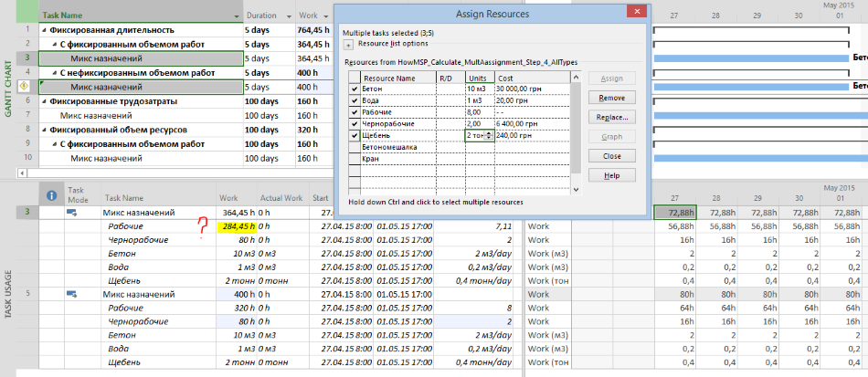Select Gantt row 3 Микс назначений
Image resolution: width=868 pixels, height=377 pixels.
(141, 58)
